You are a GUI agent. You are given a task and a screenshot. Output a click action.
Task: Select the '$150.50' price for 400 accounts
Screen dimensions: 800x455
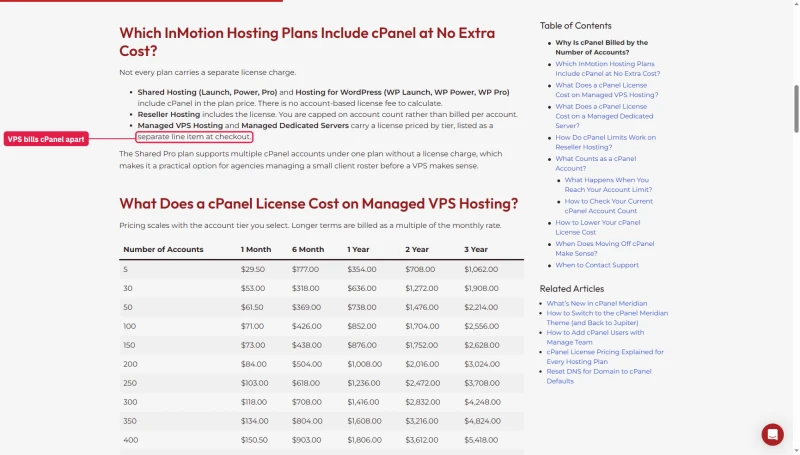[254, 440]
